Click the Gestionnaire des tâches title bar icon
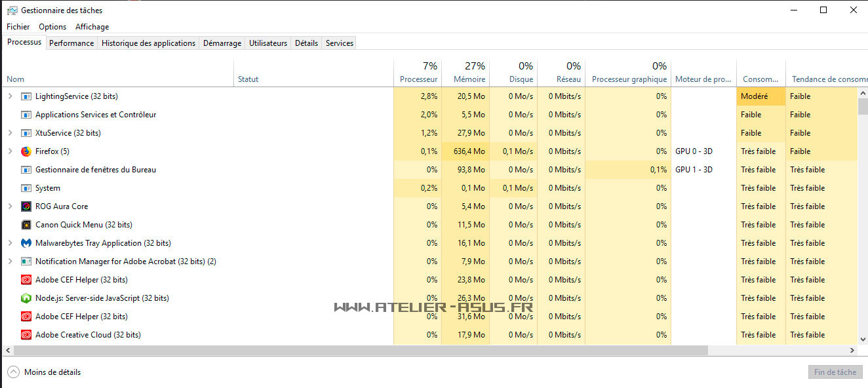 pyautogui.click(x=12, y=10)
